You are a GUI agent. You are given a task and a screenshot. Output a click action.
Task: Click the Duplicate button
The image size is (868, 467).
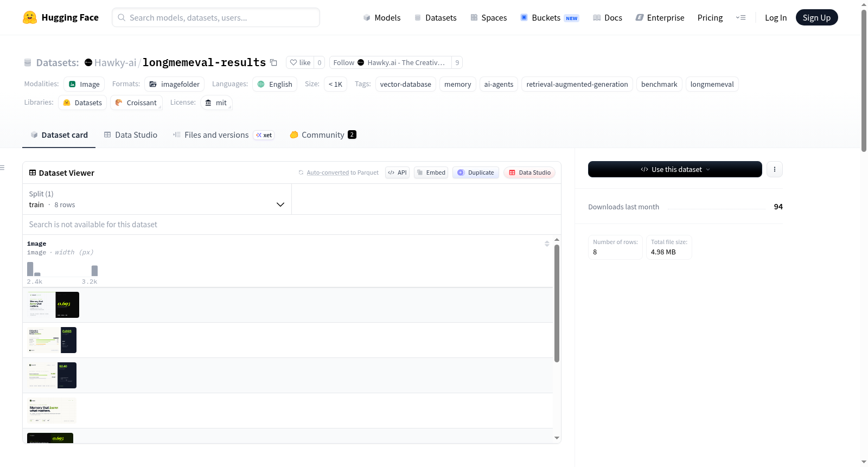pyautogui.click(x=476, y=172)
